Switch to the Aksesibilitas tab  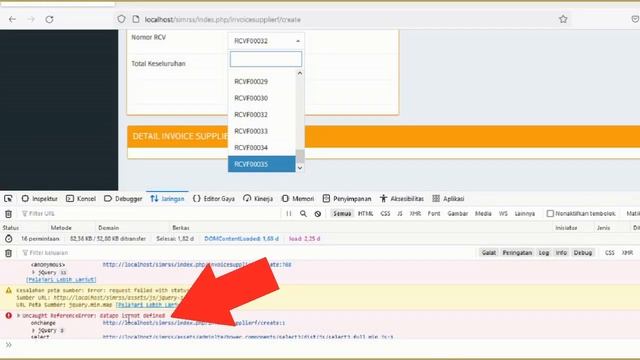(402, 199)
